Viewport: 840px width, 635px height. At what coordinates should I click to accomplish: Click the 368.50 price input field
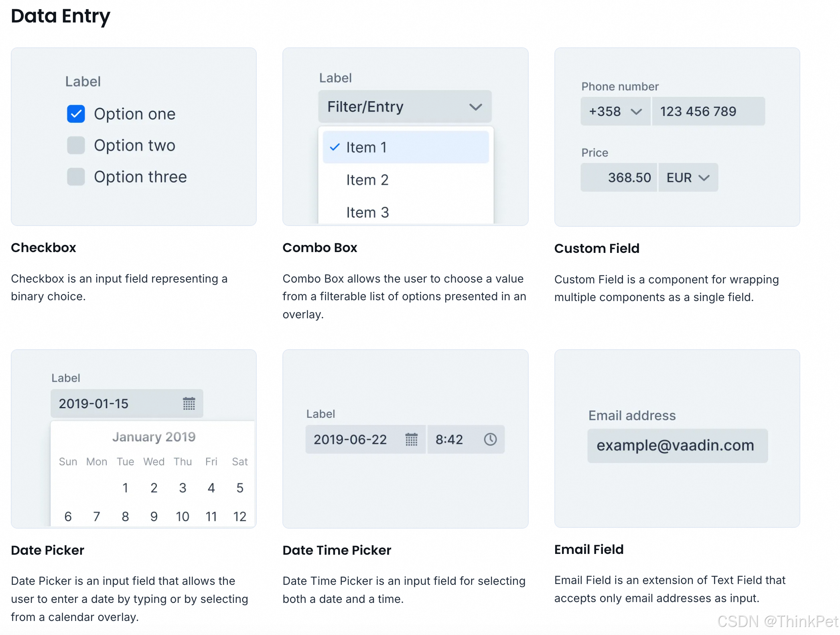coord(619,177)
